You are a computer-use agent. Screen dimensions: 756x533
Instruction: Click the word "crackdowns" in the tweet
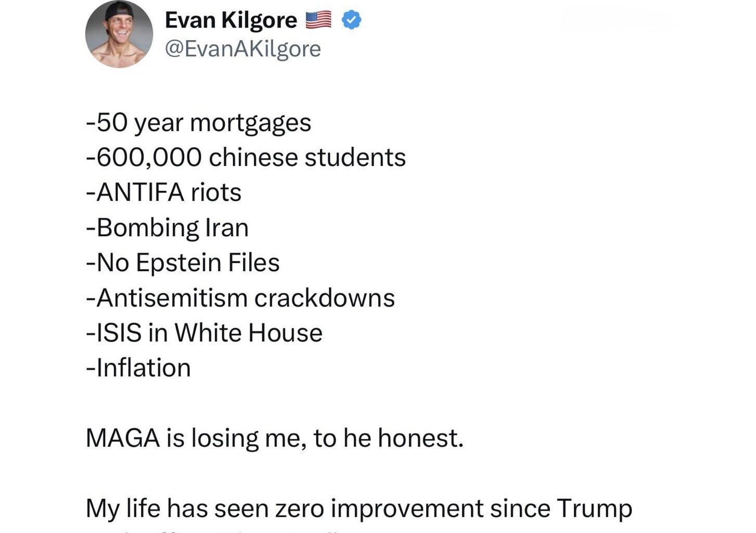(x=324, y=298)
